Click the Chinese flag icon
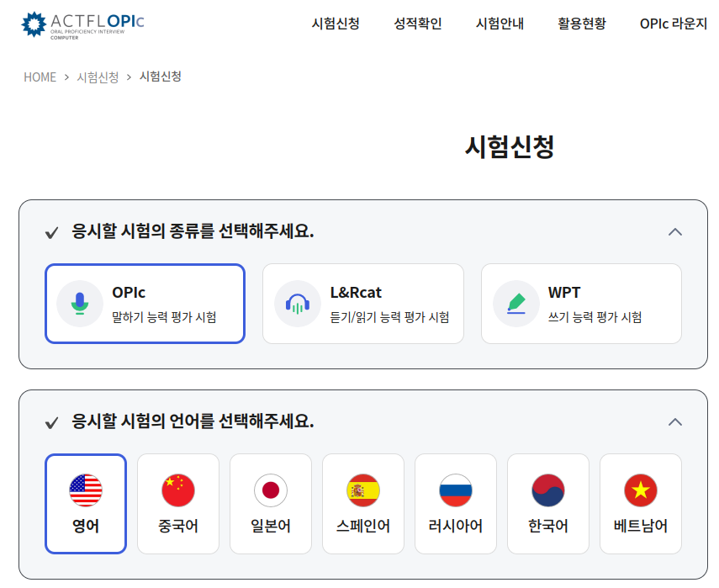Viewport: 719px width, 588px height. 177,490
